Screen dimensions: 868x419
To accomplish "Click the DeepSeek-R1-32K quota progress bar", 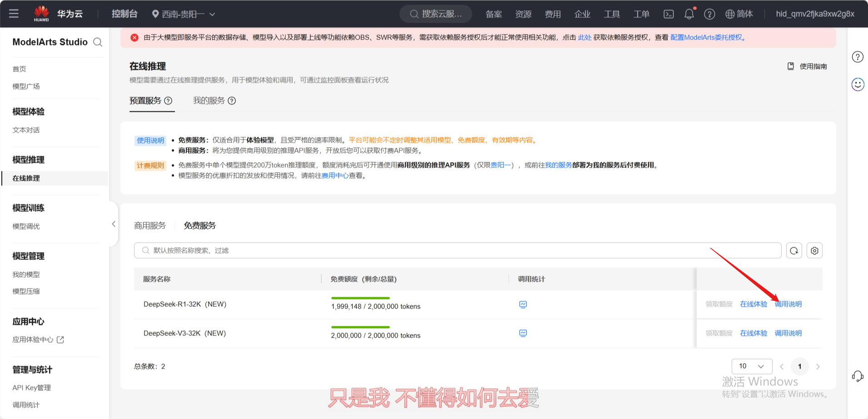I will point(360,298).
